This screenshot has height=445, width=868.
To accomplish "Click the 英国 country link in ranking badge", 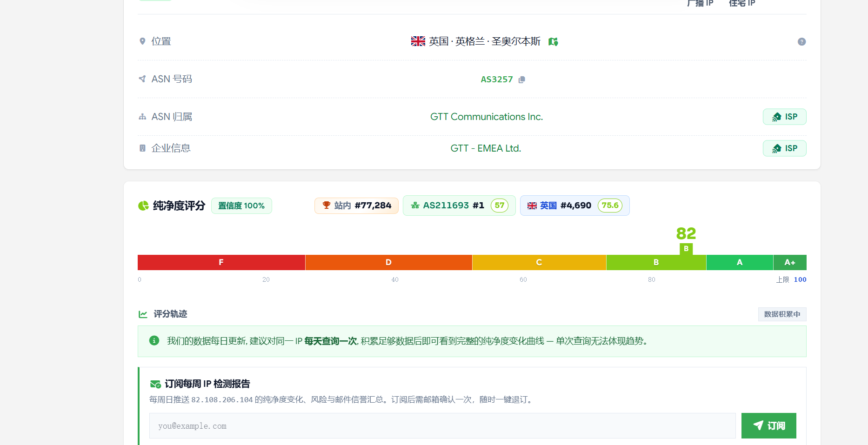I will [548, 206].
